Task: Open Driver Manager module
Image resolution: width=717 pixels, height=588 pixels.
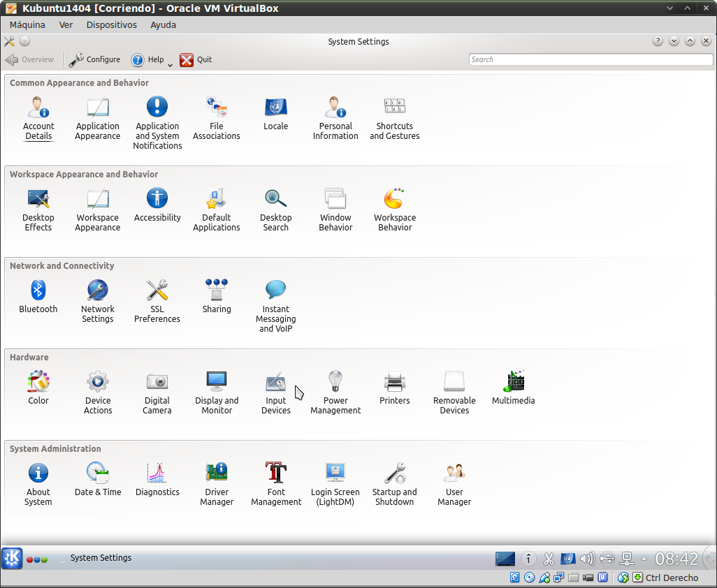Action: (217, 483)
